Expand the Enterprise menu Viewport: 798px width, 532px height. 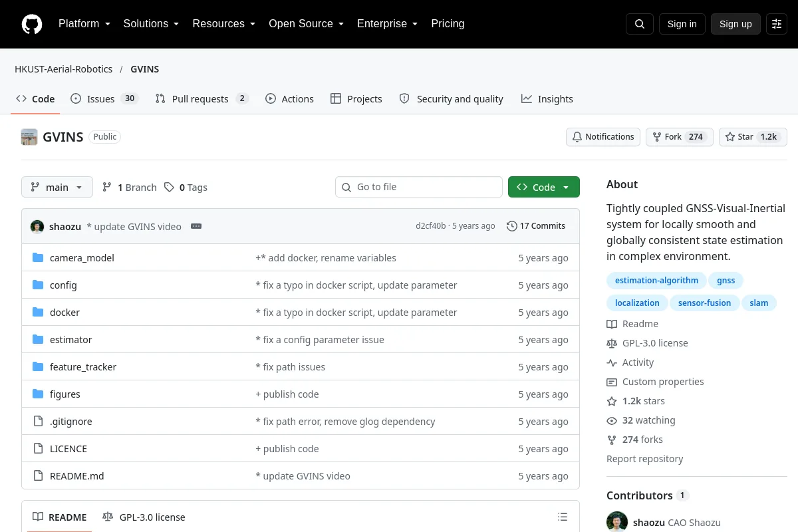[x=388, y=24]
